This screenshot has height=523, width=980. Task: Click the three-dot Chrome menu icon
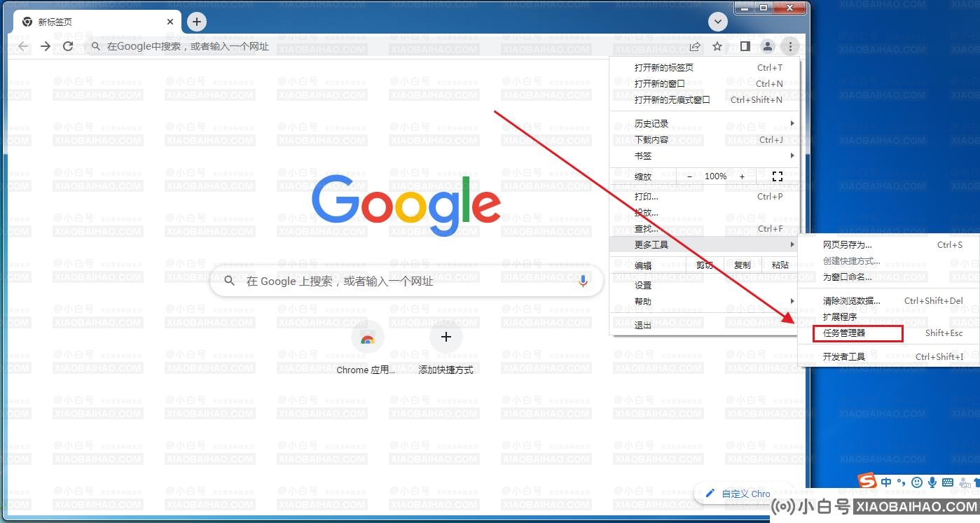(x=790, y=46)
